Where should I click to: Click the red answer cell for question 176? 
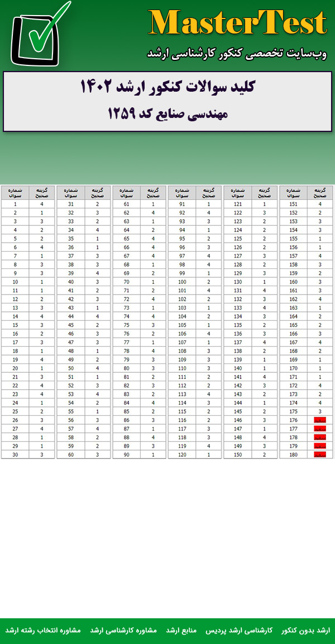pos(320,419)
